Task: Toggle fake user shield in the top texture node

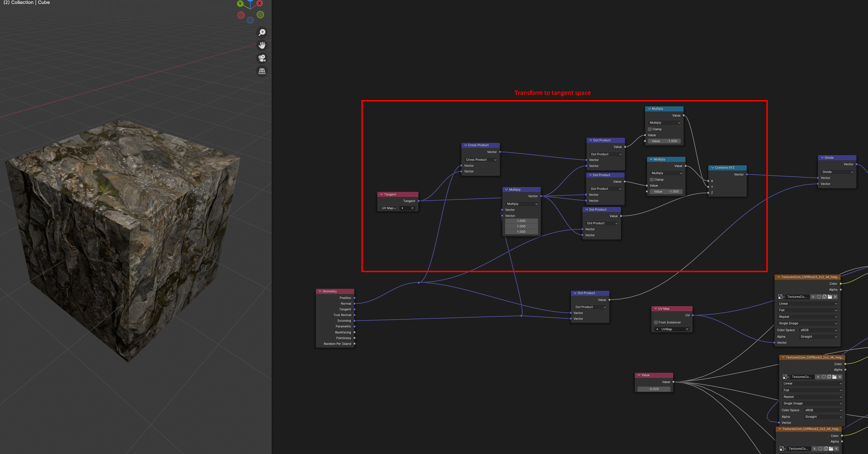Action: [819, 297]
